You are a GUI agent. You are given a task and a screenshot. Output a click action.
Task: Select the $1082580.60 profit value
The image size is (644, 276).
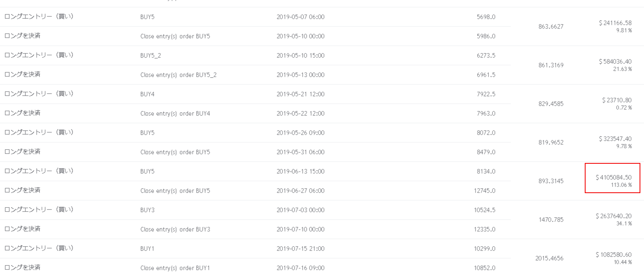click(613, 255)
